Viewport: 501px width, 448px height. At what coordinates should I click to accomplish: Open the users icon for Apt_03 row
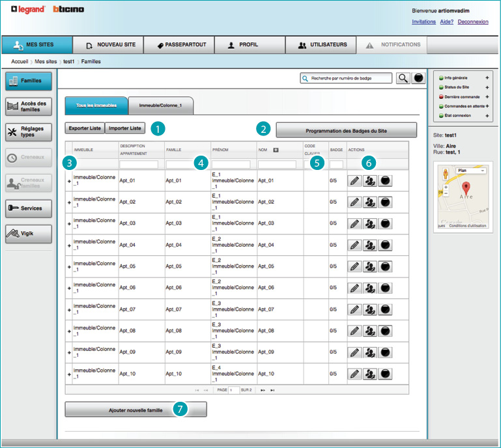(x=369, y=223)
